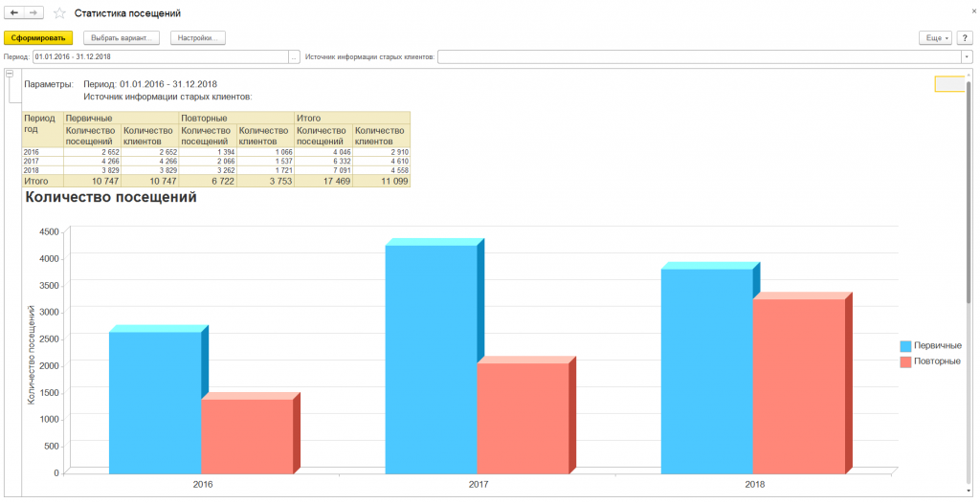Close the Статистика посещений form
The image size is (980, 503).
[970, 11]
